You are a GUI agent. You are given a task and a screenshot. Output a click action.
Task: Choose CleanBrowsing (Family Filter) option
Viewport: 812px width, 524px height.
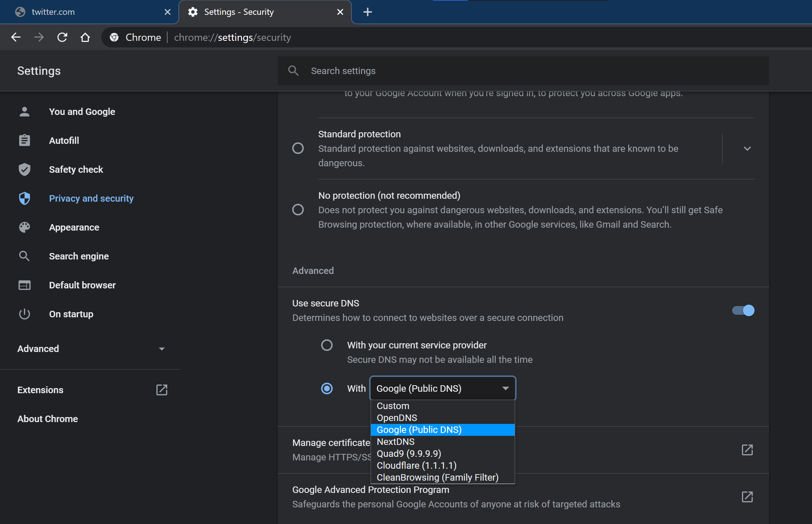point(443,478)
